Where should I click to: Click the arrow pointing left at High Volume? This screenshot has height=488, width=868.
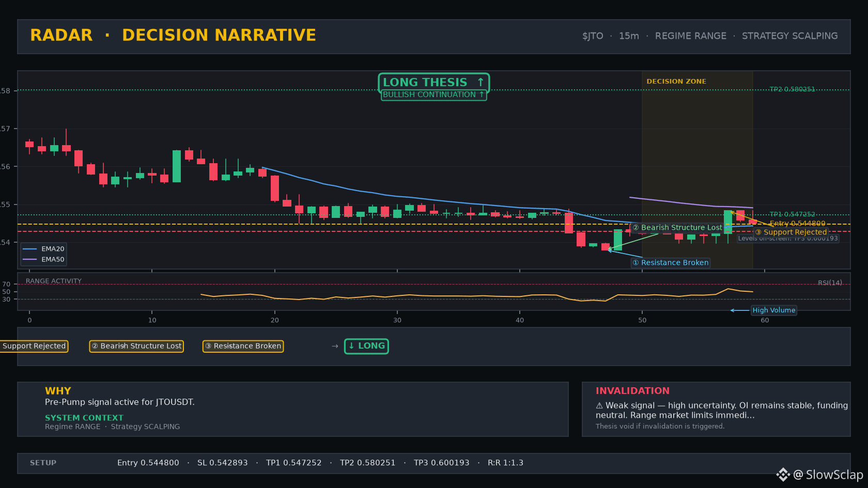click(740, 310)
